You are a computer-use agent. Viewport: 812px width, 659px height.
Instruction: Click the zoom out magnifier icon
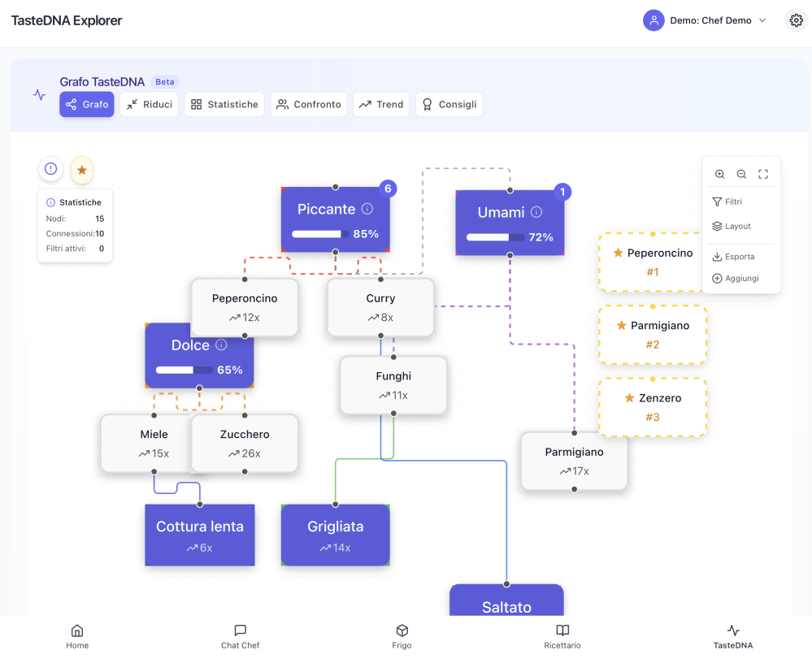(x=741, y=174)
